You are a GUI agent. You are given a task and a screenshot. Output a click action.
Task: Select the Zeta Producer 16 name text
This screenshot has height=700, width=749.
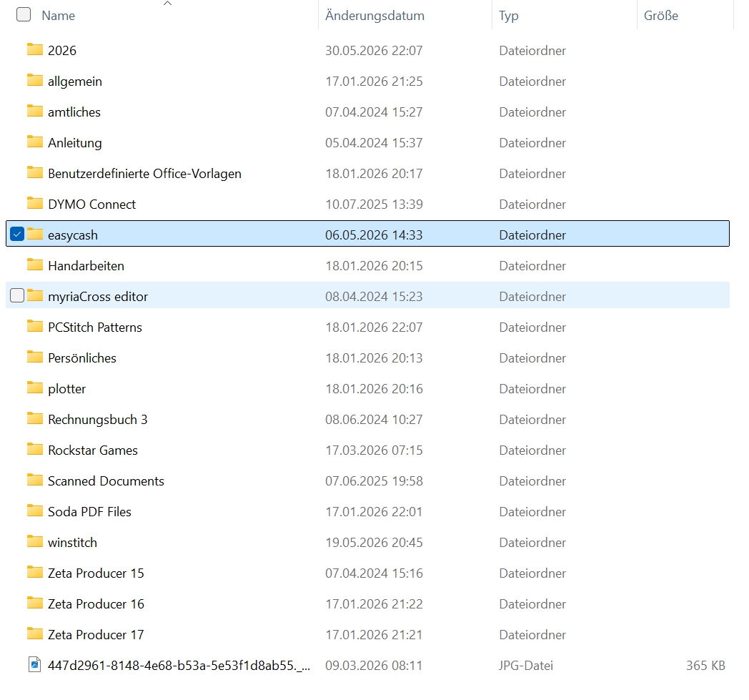point(96,604)
